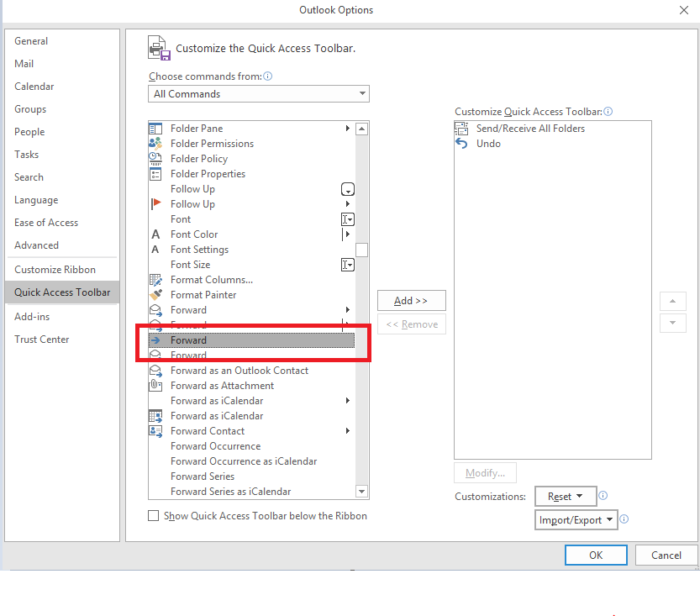Screen dimensions: 700x616
Task: Click the Move Up arrow button
Action: 673,302
